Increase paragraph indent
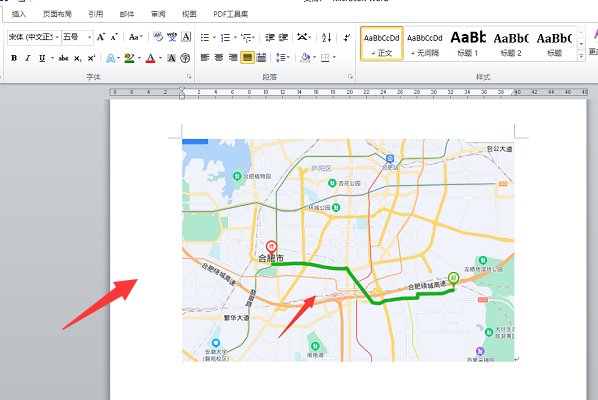 coord(283,37)
